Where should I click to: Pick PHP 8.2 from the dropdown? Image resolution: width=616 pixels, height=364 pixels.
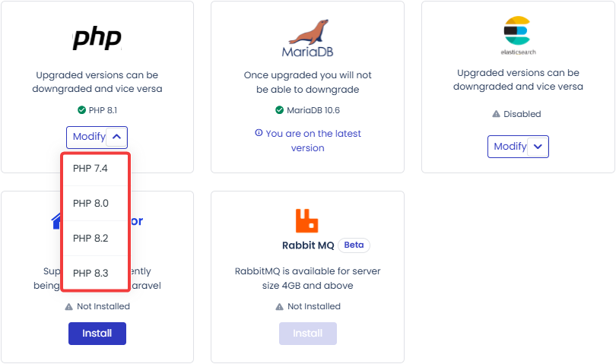coord(96,239)
